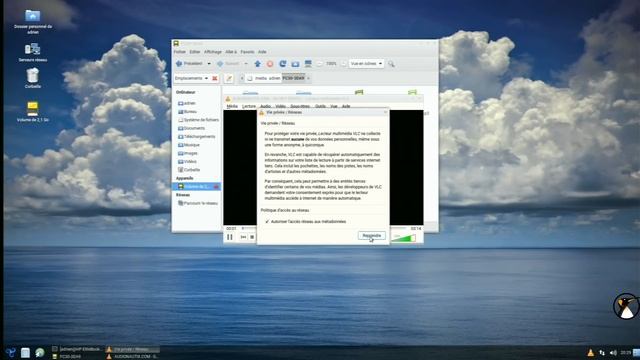Open the Favoris menu in file manager
This screenshot has width=640, height=360.
[x=247, y=52]
